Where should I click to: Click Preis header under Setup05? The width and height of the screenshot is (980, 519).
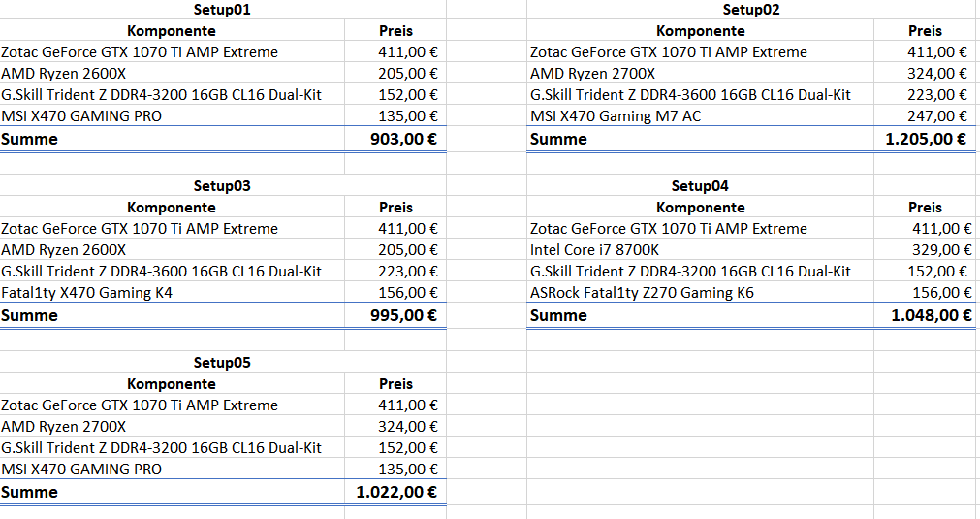pos(395,383)
